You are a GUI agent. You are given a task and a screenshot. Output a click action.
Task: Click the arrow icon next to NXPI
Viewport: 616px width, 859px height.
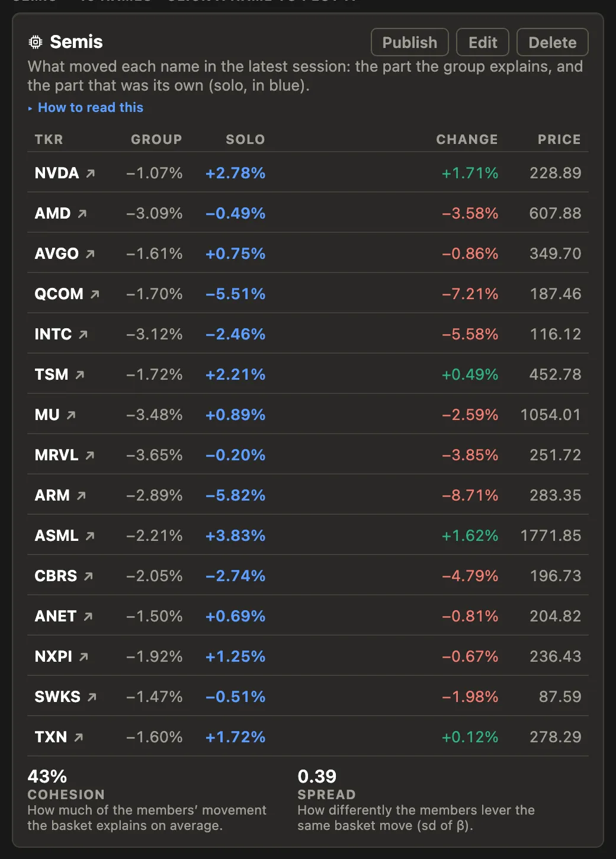tap(84, 657)
